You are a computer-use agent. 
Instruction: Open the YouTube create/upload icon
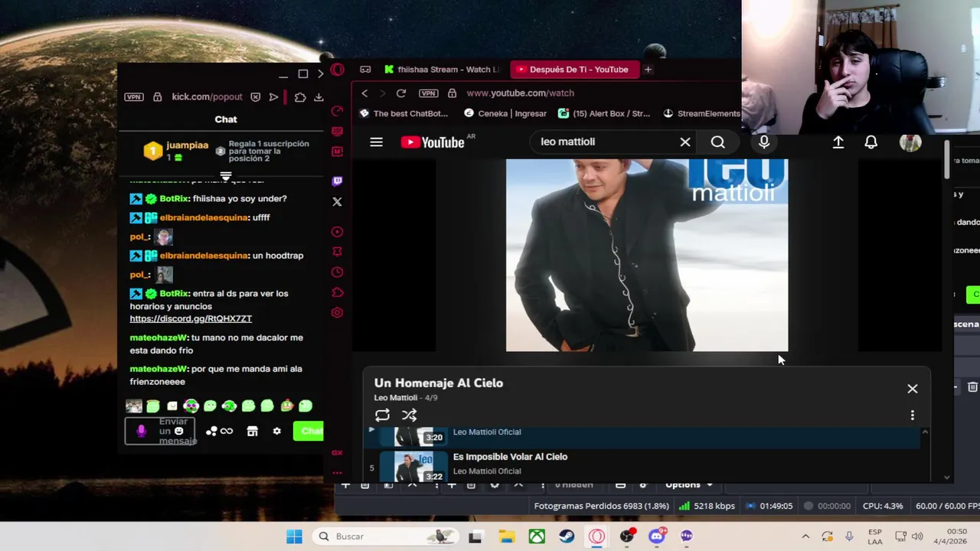838,142
